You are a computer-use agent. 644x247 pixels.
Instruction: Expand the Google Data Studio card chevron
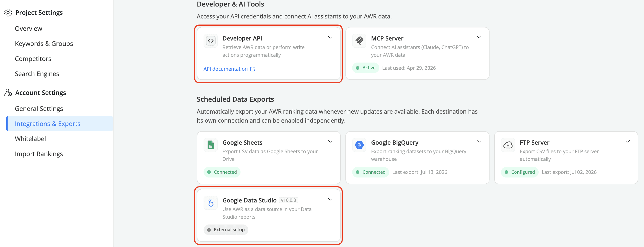330,199
